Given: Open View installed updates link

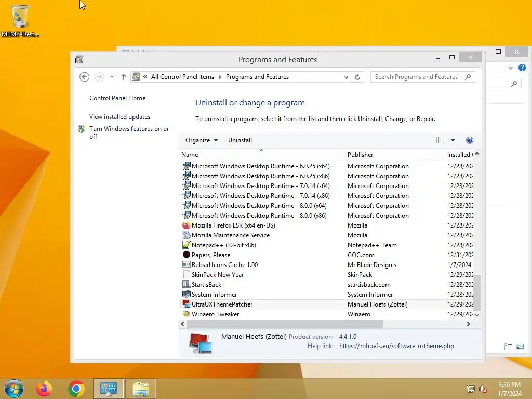Looking at the screenshot, I should click(120, 117).
